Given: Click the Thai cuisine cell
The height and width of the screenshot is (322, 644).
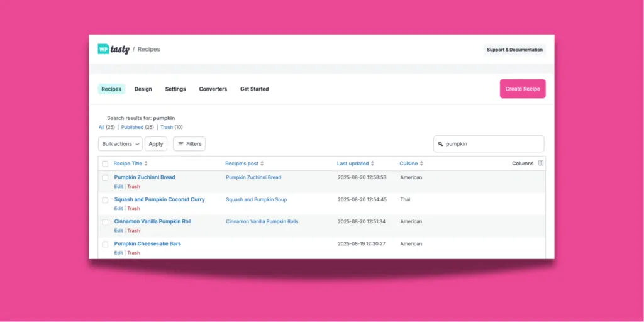Looking at the screenshot, I should click(x=405, y=199).
